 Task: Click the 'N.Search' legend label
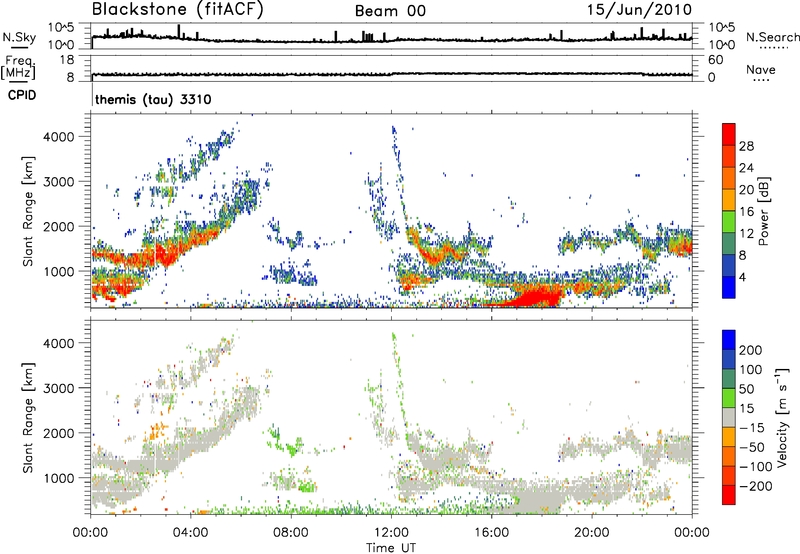(x=772, y=37)
